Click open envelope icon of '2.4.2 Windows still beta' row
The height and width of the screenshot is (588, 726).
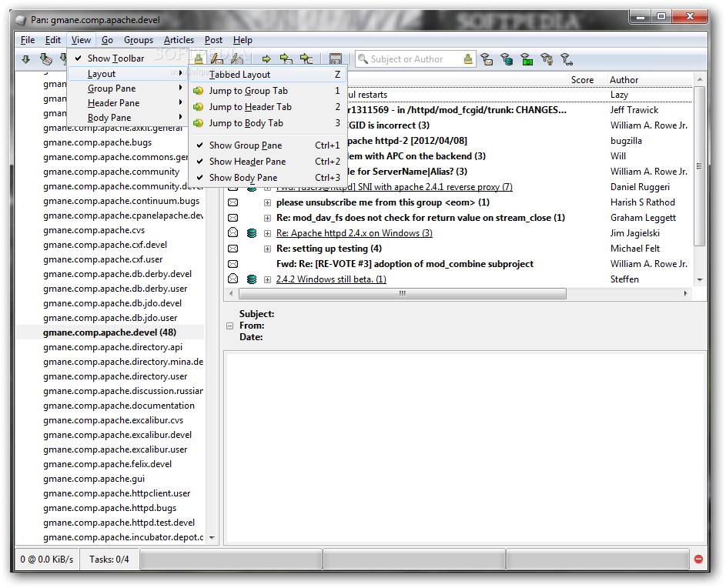tap(233, 279)
